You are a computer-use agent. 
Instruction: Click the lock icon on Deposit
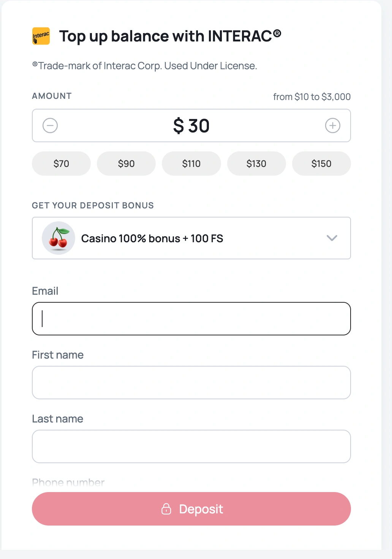[166, 509]
